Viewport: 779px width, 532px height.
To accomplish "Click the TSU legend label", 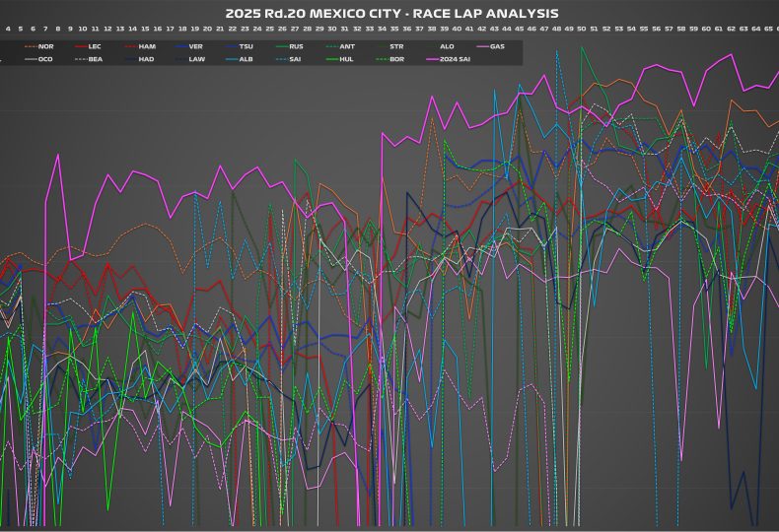I will (246, 46).
